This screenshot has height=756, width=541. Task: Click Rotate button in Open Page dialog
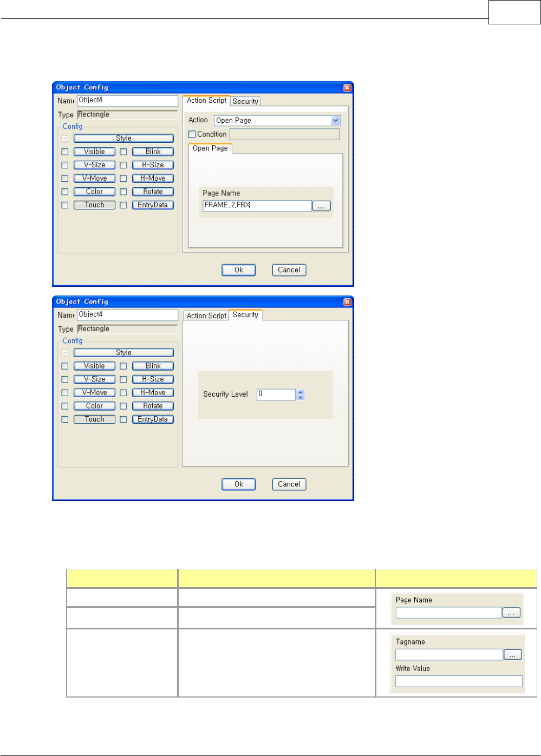pos(153,192)
